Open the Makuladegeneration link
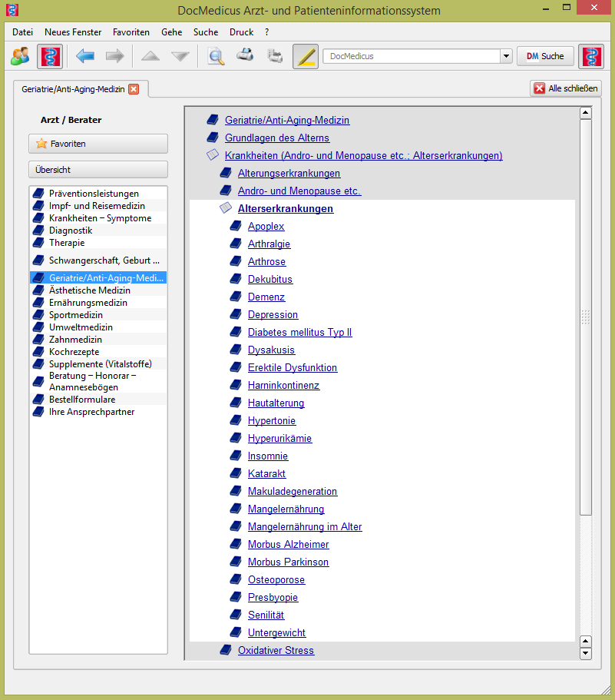 click(x=293, y=491)
